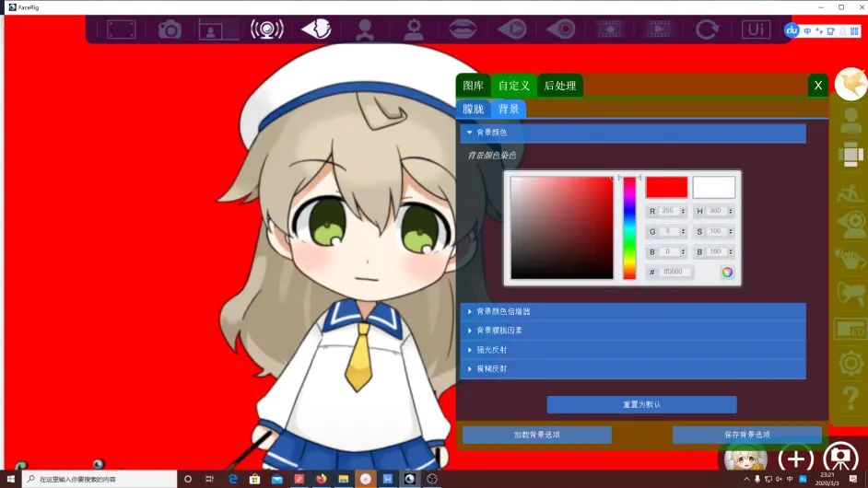
Task: Click the red current color swatch
Action: tap(666, 187)
